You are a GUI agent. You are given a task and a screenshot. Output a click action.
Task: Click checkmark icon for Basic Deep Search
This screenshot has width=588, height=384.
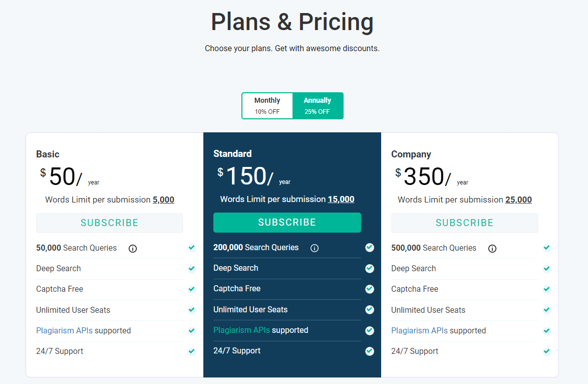(x=192, y=268)
